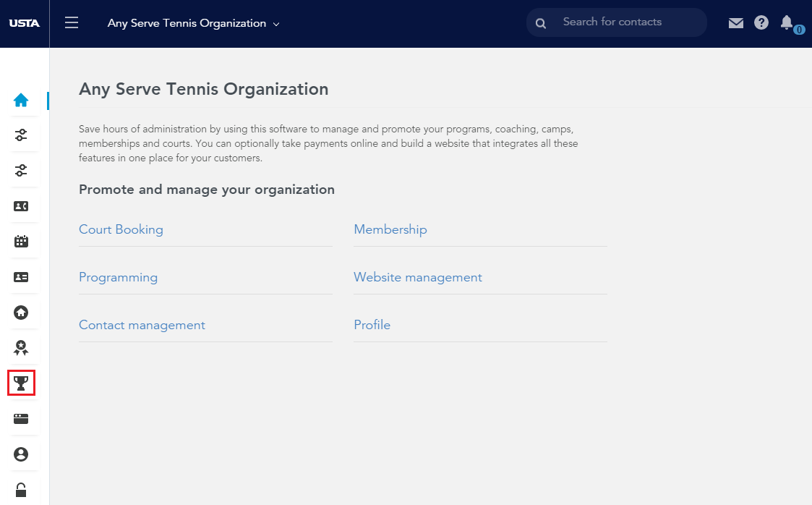Select the contact card sidebar icon
812x505 pixels.
coord(21,206)
